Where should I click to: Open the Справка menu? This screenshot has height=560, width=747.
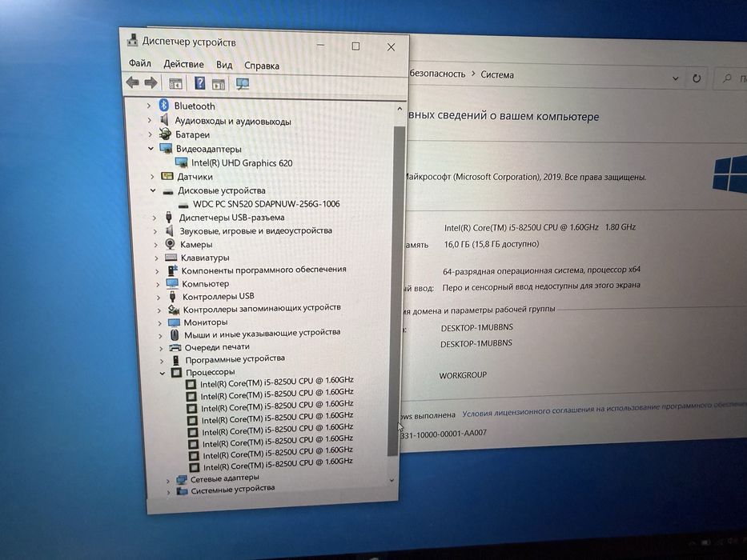(262, 66)
